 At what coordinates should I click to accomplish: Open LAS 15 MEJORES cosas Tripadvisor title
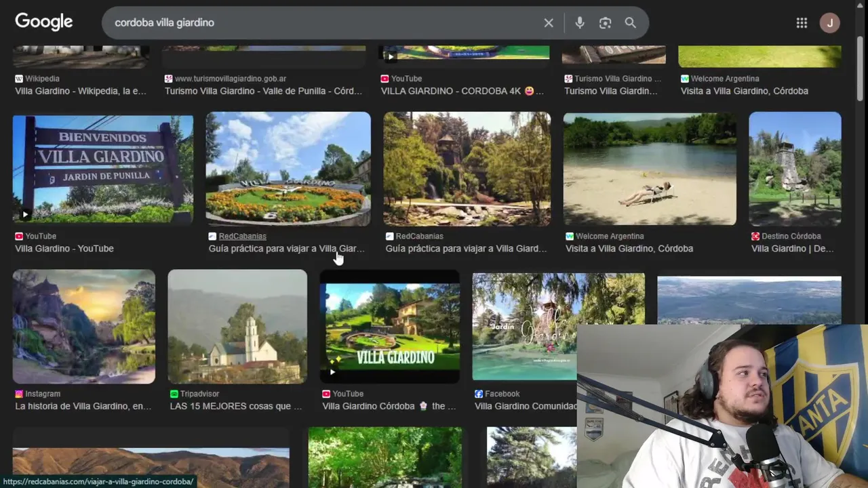coord(236,406)
